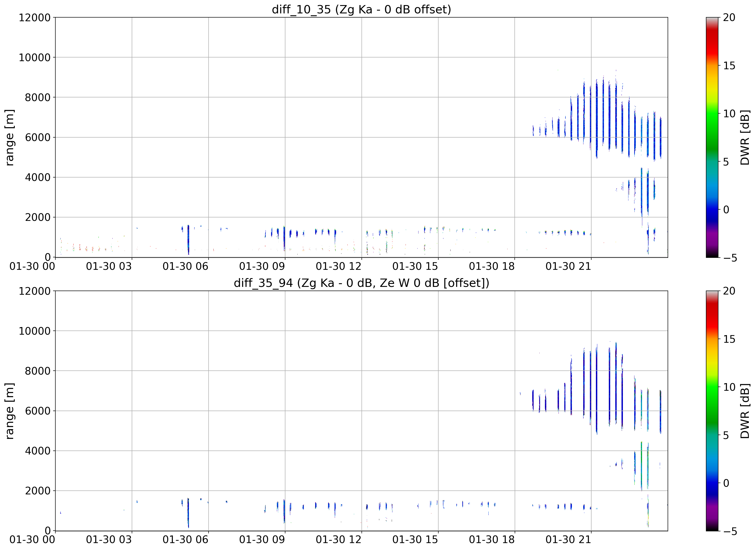Image resolution: width=756 pixels, height=550 pixels.
Task: Click the purple region of the diff_10_35 colorbar
Action: pos(712,238)
